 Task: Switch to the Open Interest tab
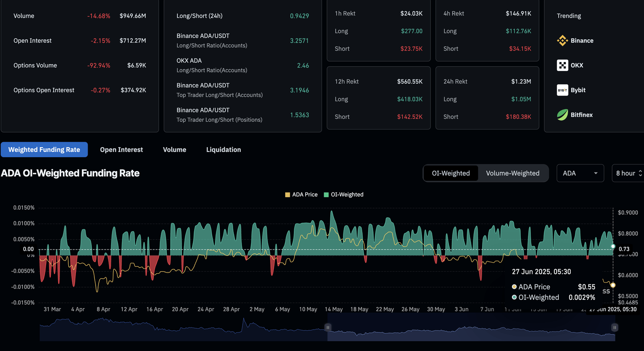click(x=121, y=150)
